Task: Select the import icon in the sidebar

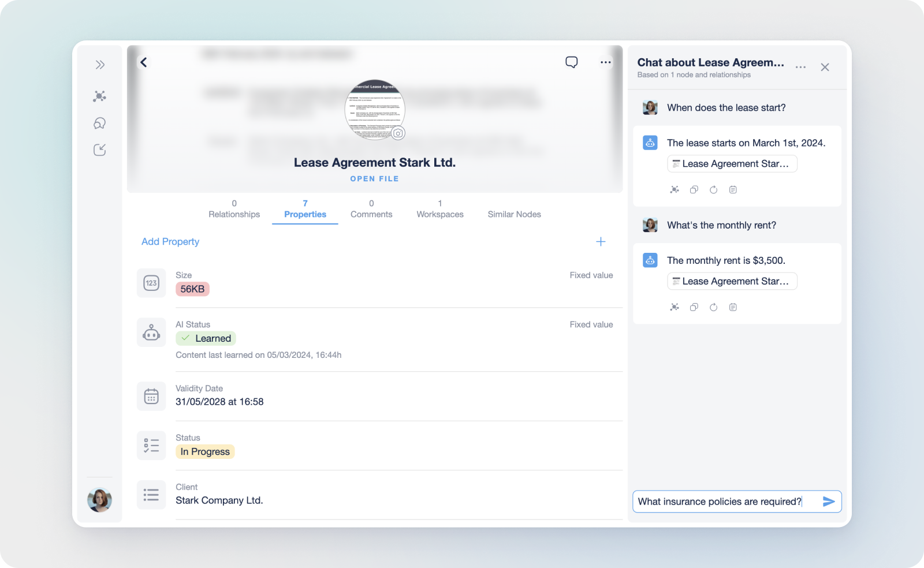Action: pyautogui.click(x=99, y=150)
